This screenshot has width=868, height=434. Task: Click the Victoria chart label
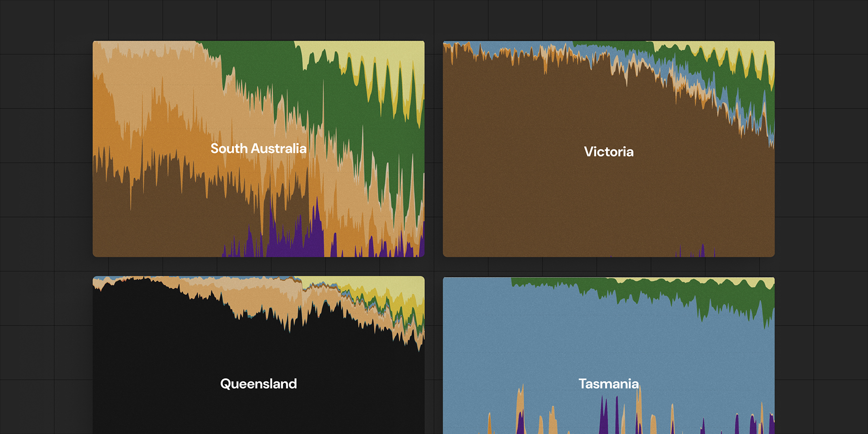609,152
